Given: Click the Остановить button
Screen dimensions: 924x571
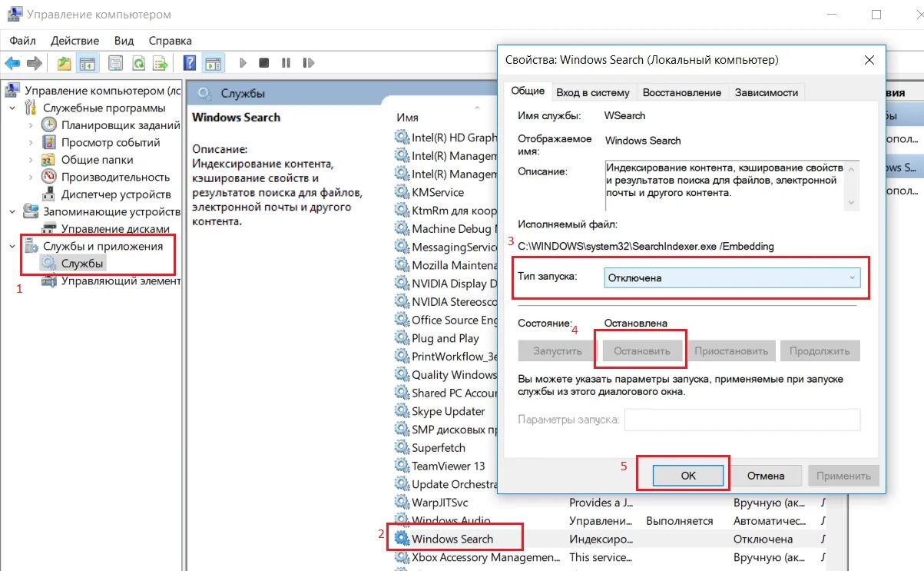Looking at the screenshot, I should [644, 350].
